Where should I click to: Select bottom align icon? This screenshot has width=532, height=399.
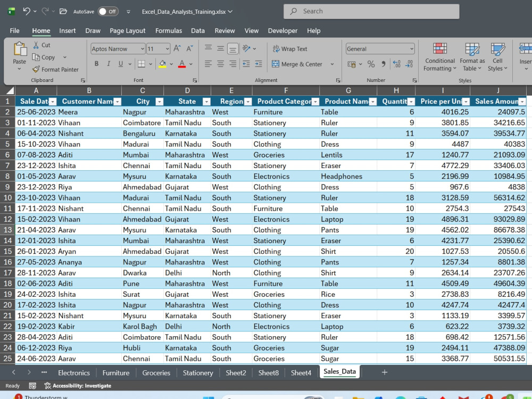tap(233, 49)
